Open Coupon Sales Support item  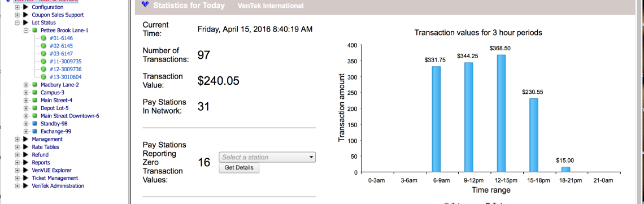[x=58, y=15]
